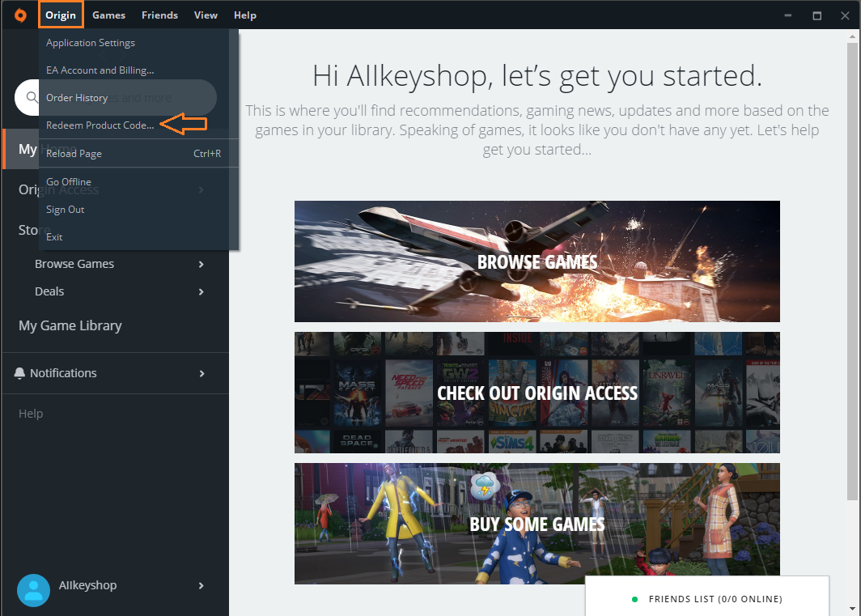Expand the Notifications chevron
Image resolution: width=861 pixels, height=616 pixels.
tap(201, 373)
